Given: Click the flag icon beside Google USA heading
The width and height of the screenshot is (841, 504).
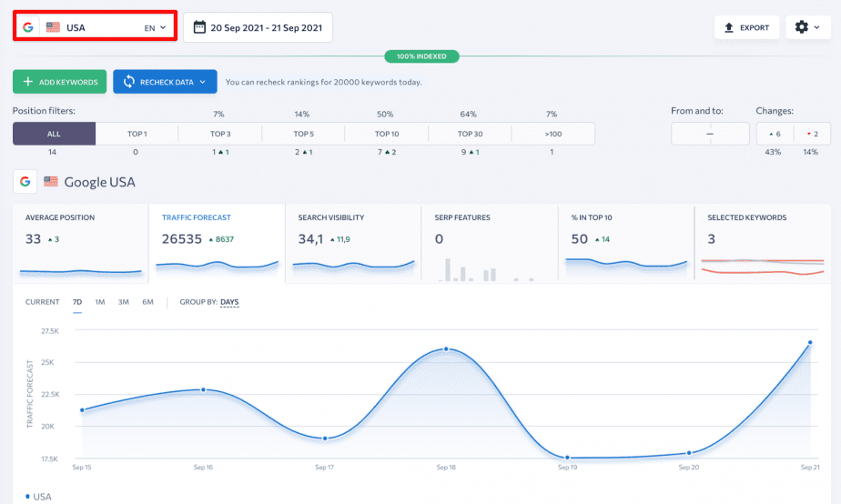Looking at the screenshot, I should pos(51,181).
